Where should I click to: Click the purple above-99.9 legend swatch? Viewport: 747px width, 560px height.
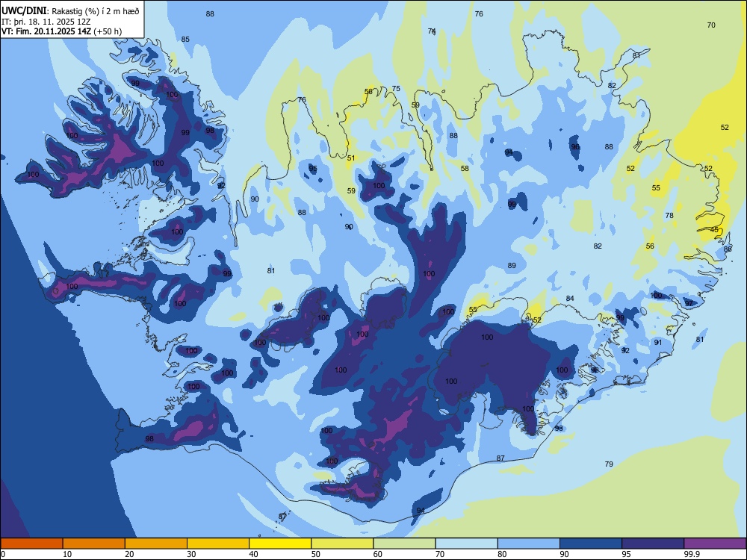tap(715, 544)
